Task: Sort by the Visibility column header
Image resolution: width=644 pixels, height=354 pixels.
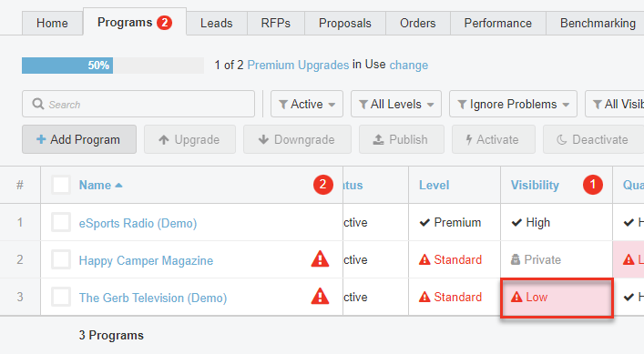Action: pyautogui.click(x=535, y=186)
